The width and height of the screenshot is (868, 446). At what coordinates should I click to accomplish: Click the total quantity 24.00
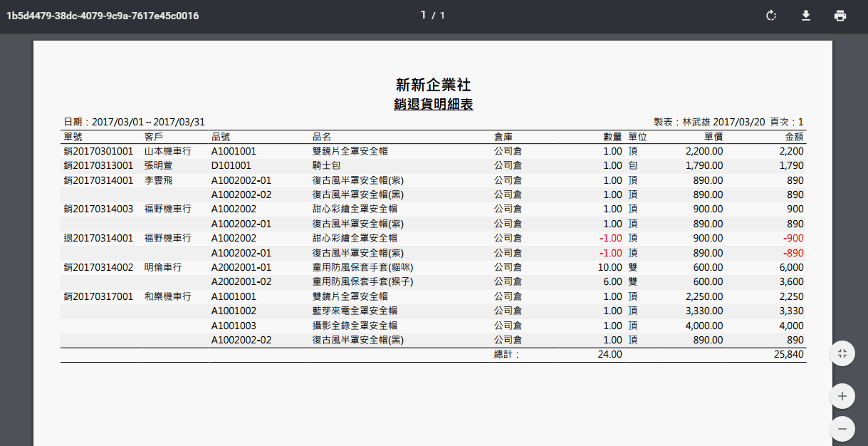(610, 354)
